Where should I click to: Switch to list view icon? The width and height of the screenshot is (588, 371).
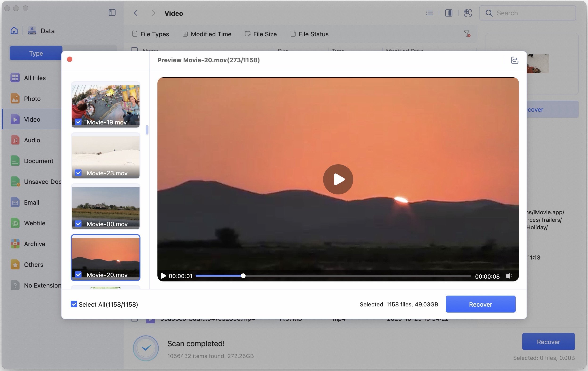[x=429, y=13]
